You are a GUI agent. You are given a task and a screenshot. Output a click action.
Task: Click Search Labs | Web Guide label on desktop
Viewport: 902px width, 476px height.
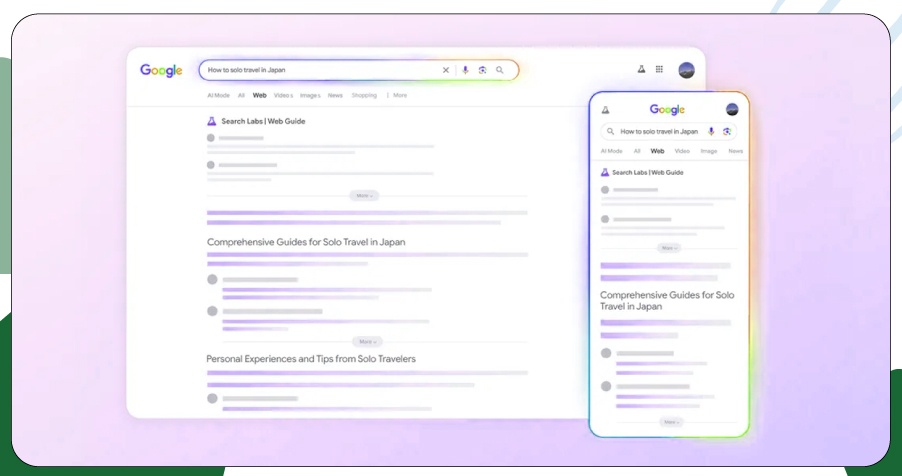pyautogui.click(x=263, y=121)
